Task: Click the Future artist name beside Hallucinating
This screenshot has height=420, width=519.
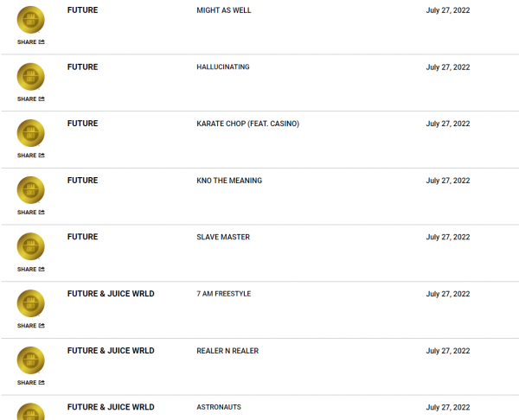Action: [x=83, y=67]
